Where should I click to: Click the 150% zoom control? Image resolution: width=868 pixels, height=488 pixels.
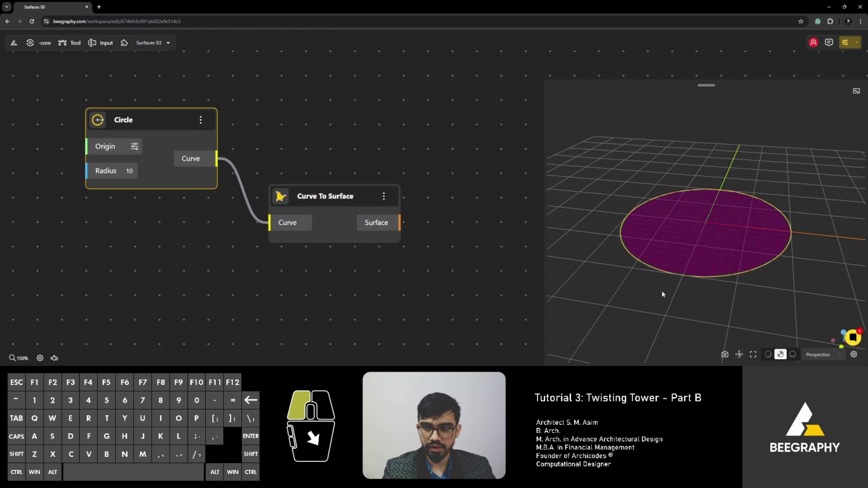[19, 358]
